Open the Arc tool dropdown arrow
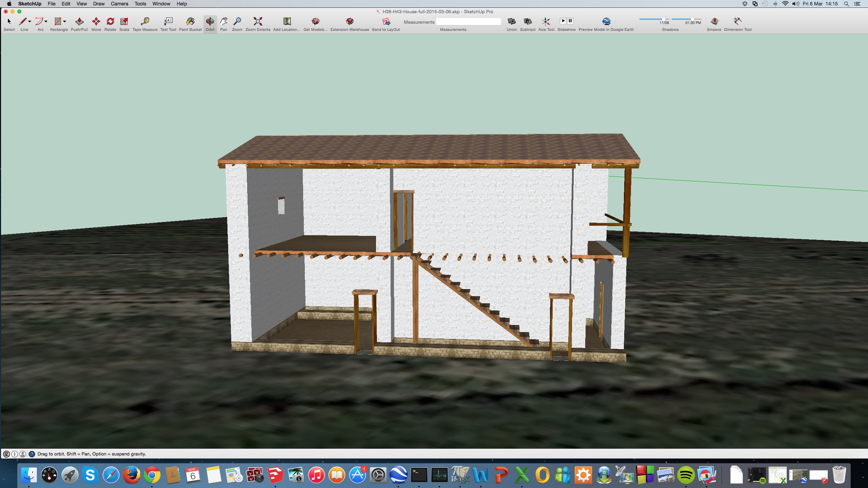 coord(46,21)
